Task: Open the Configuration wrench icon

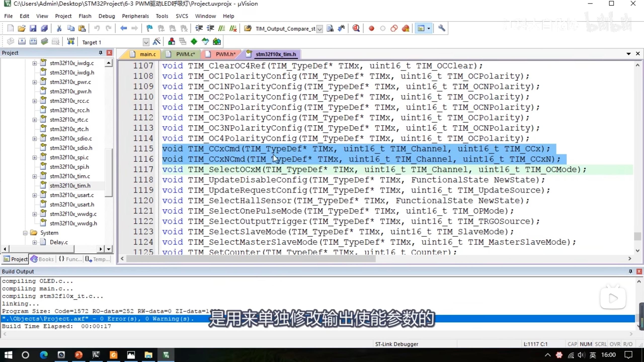Action: [x=442, y=28]
